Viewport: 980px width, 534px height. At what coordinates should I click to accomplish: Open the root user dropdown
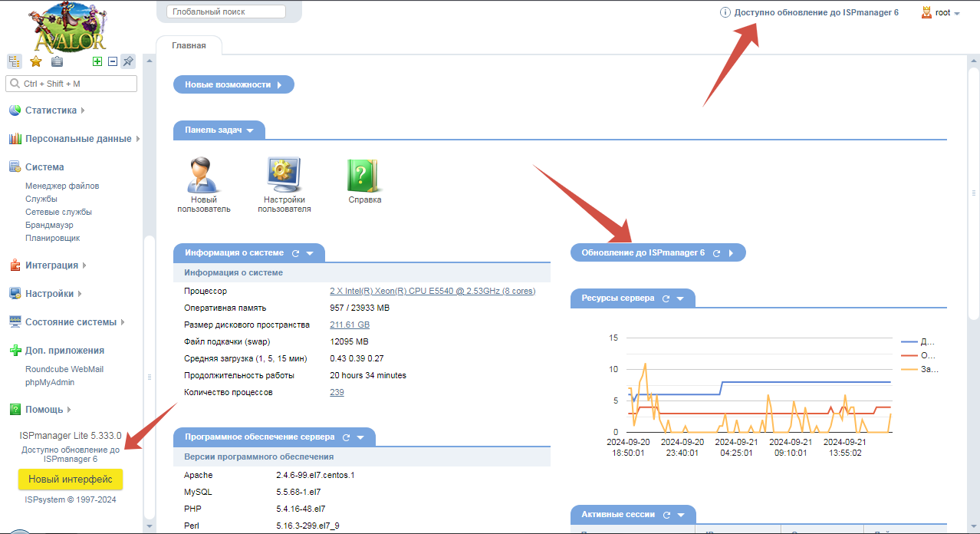pyautogui.click(x=942, y=13)
